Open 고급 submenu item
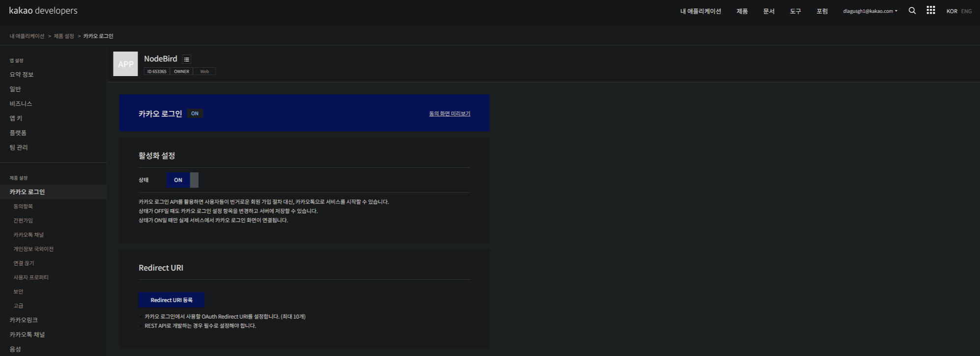Viewport: 980px width, 356px height. [18, 306]
